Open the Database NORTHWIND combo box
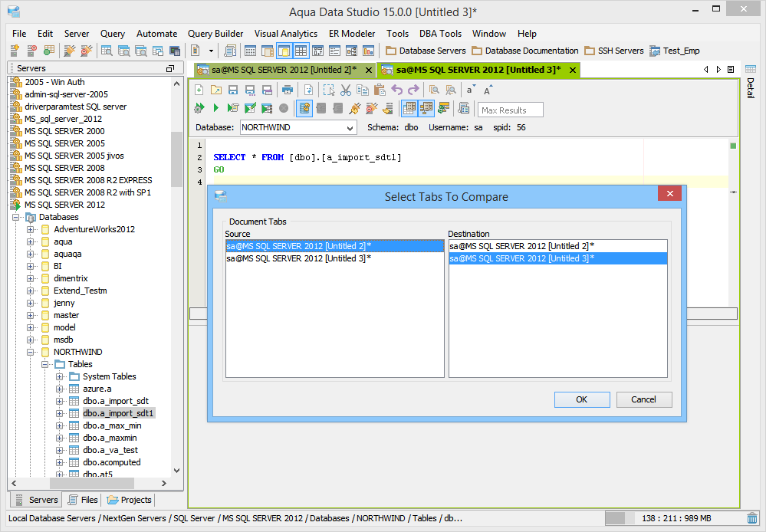 pyautogui.click(x=298, y=127)
